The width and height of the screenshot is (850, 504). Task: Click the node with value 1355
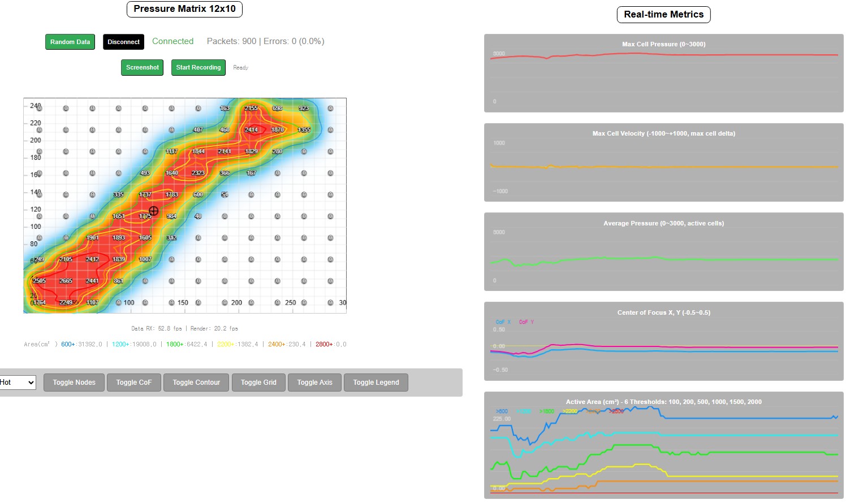304,130
